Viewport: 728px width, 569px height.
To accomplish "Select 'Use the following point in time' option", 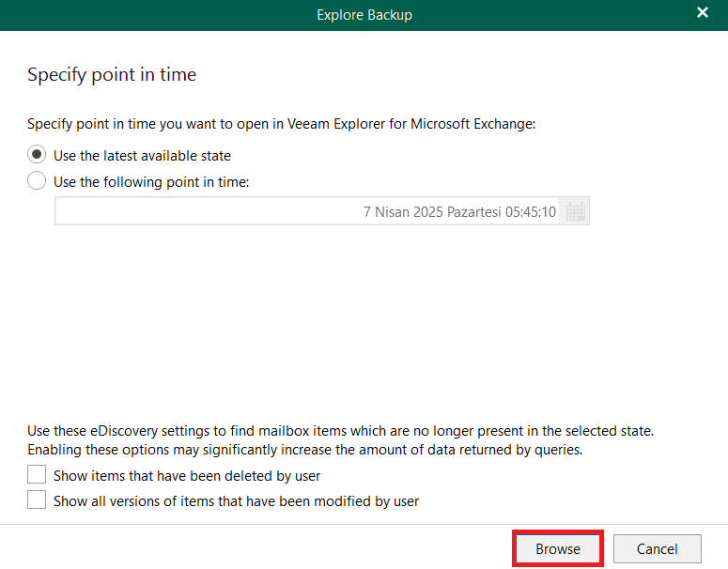I will 37,181.
